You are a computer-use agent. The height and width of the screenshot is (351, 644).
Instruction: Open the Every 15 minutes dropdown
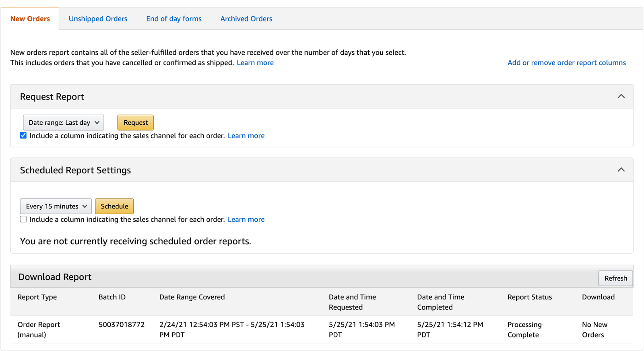[x=56, y=206]
